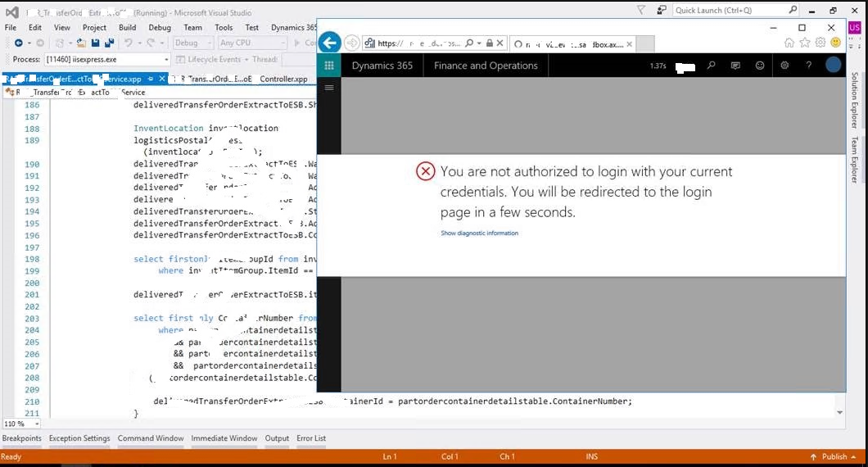
Task: Open the Any CPU platform dropdown
Action: [x=252, y=43]
